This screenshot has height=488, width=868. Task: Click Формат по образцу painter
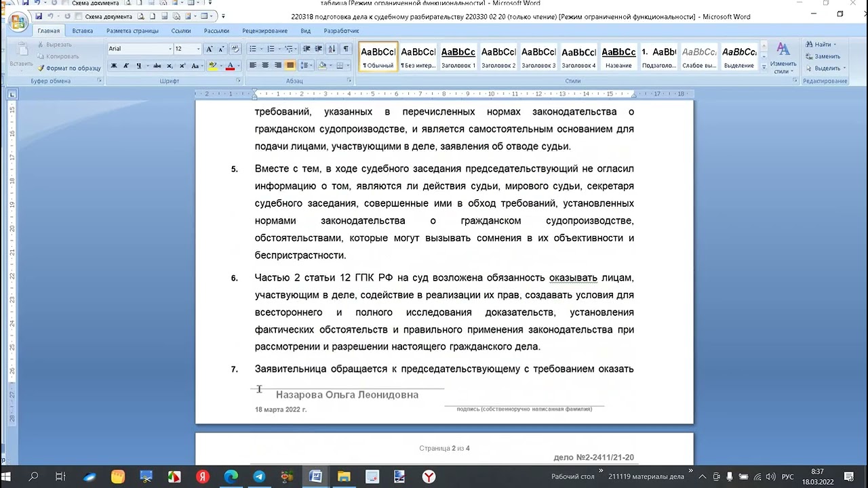coord(69,68)
